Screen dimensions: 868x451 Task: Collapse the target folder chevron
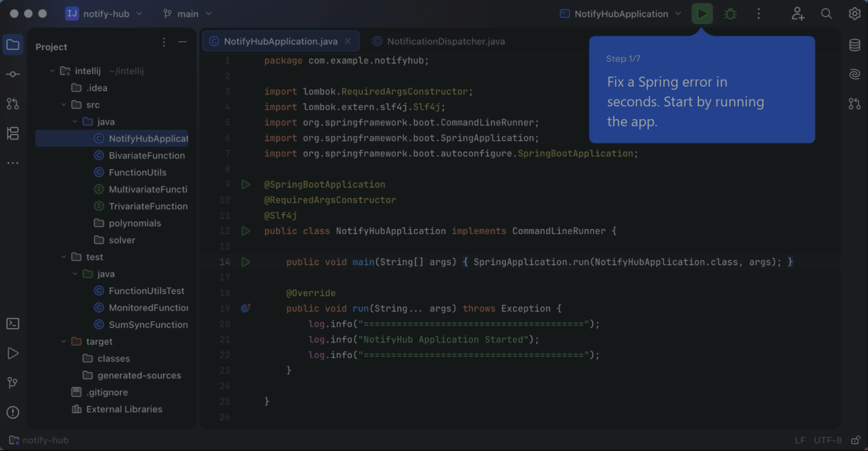click(x=63, y=342)
